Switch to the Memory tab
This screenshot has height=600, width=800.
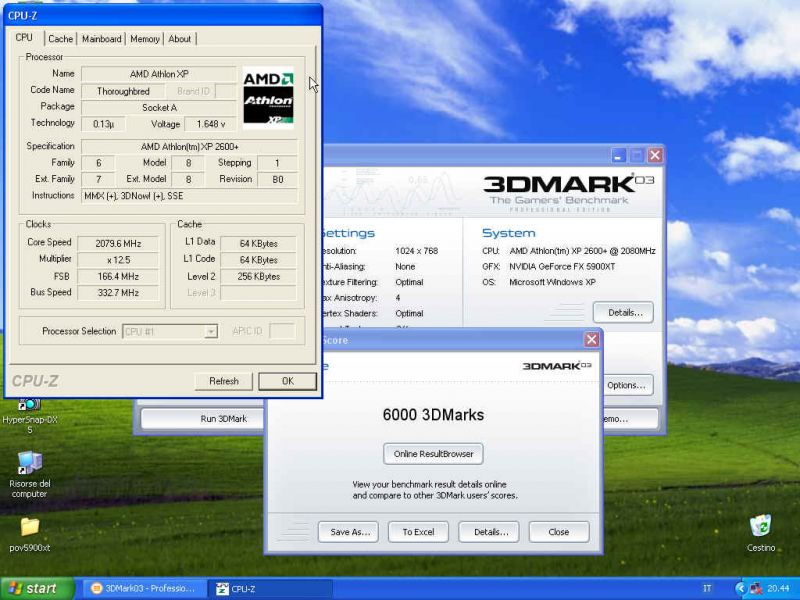tap(144, 39)
